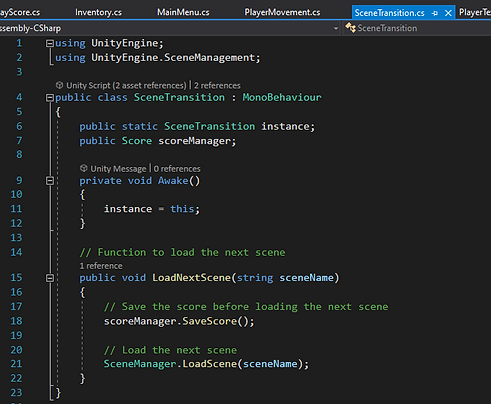This screenshot has width=491, height=404.
Task: Open the Unity Script asset references CodeLens
Action: point(126,86)
